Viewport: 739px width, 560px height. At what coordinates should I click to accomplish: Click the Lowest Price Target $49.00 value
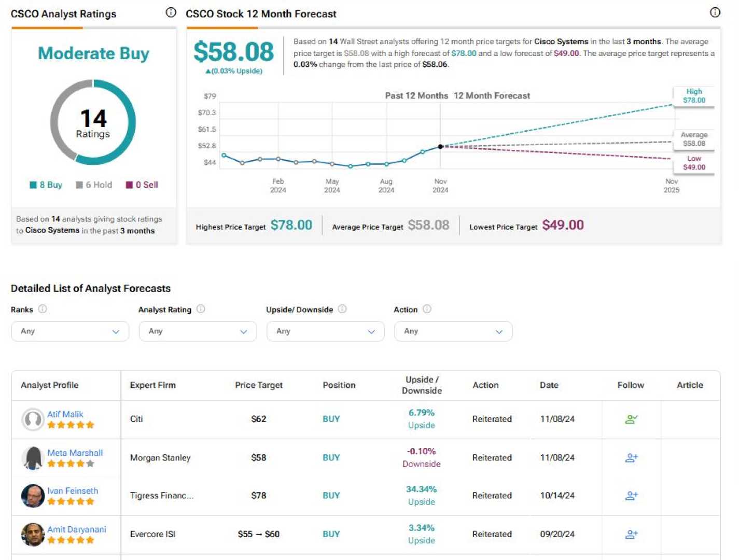pyautogui.click(x=563, y=225)
